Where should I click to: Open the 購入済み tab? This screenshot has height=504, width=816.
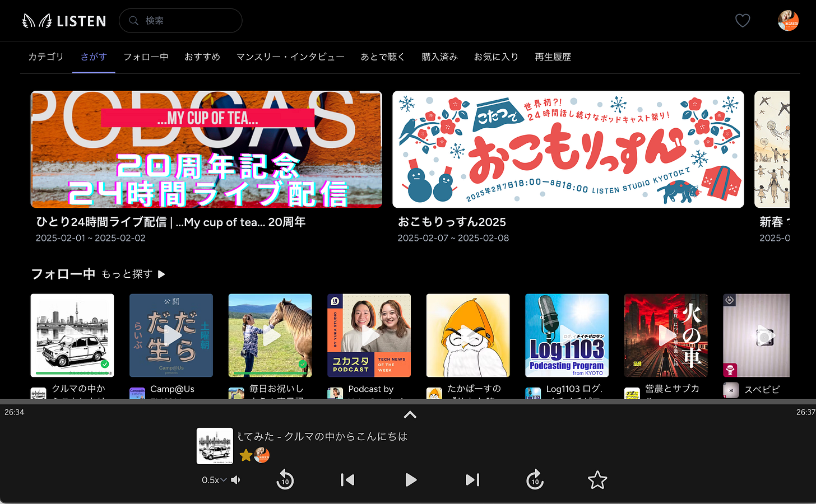[x=439, y=57]
